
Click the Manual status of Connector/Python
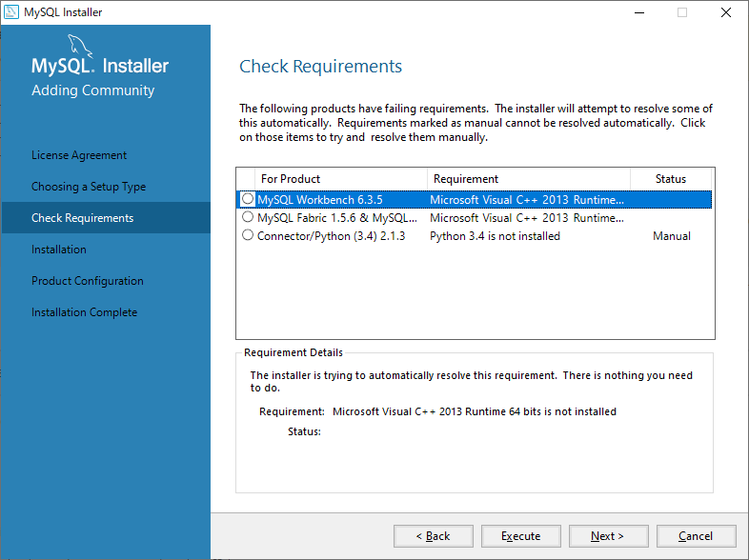[671, 236]
